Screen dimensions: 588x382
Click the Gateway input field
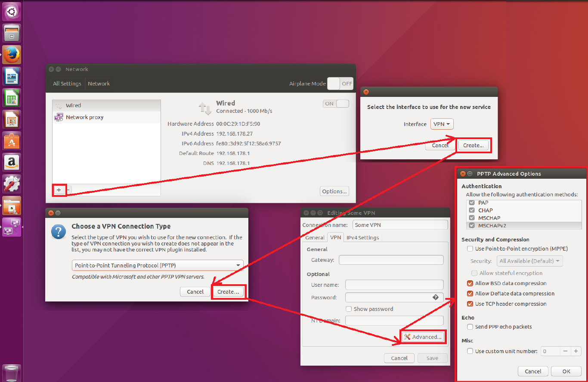pyautogui.click(x=391, y=260)
